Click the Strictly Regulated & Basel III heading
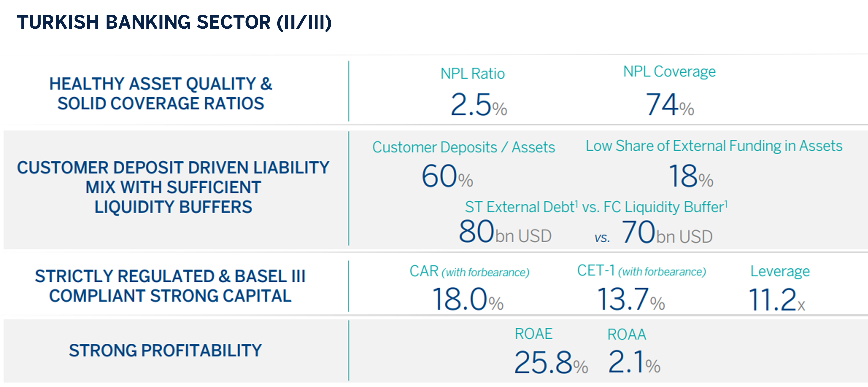The height and width of the screenshot is (387, 868). (x=170, y=286)
